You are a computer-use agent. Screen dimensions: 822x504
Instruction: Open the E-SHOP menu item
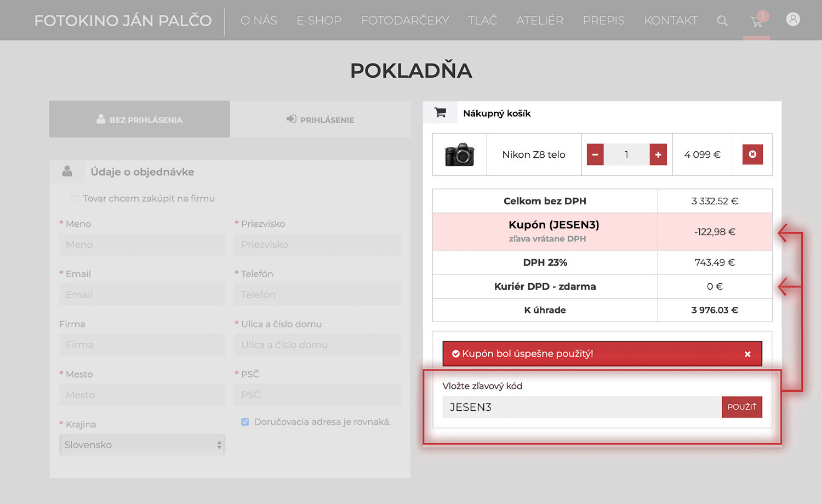[x=319, y=20]
